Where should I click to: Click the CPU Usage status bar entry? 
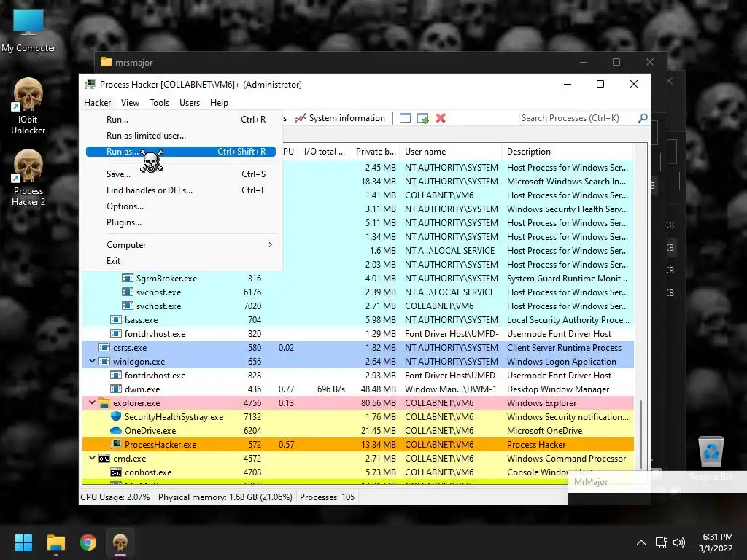point(115,497)
